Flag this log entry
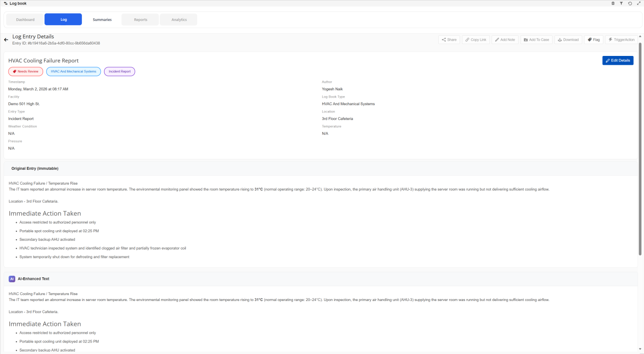Screen dimensions: 644x354 pos(593,40)
